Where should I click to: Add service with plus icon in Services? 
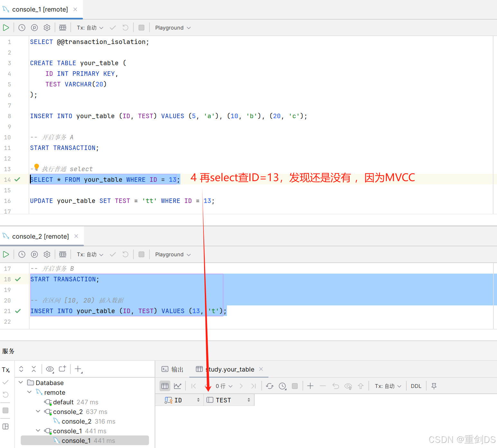(78, 369)
